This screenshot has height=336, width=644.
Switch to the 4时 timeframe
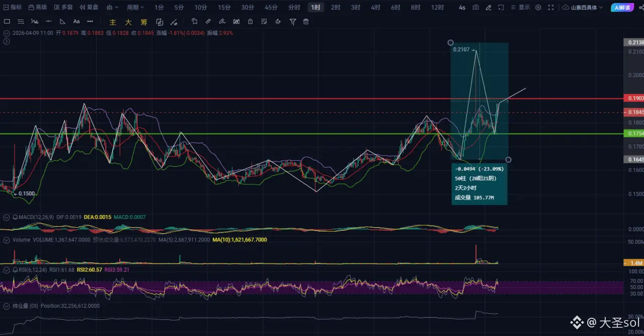(x=375, y=8)
